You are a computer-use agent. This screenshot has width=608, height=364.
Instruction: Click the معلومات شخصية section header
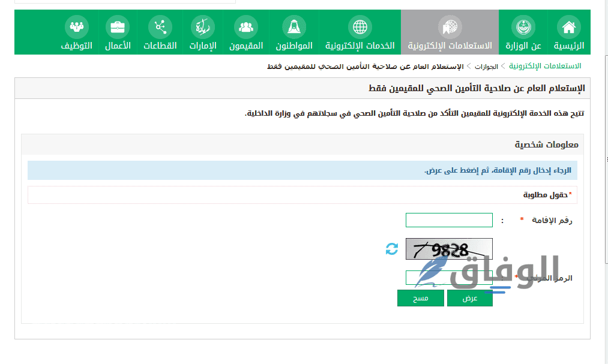tap(546, 145)
